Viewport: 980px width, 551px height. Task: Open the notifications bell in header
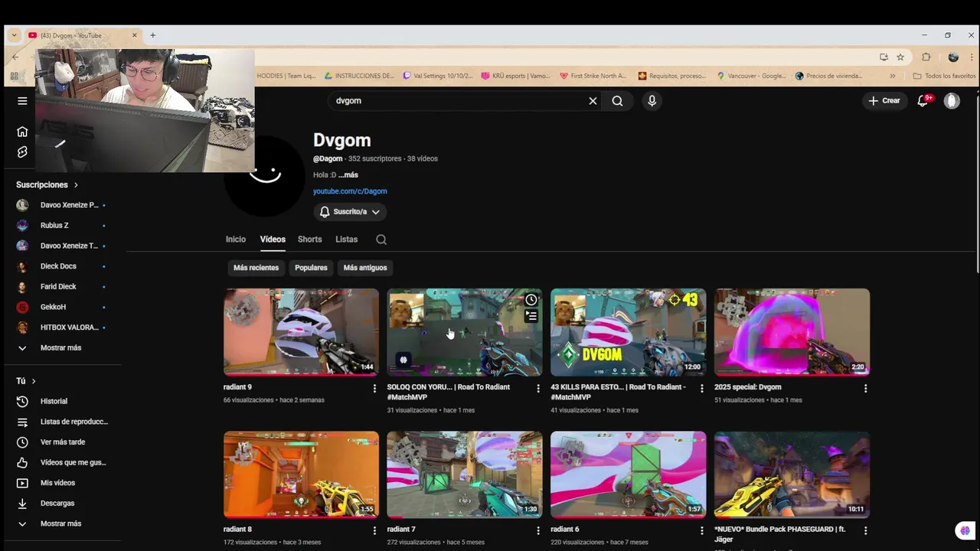923,101
